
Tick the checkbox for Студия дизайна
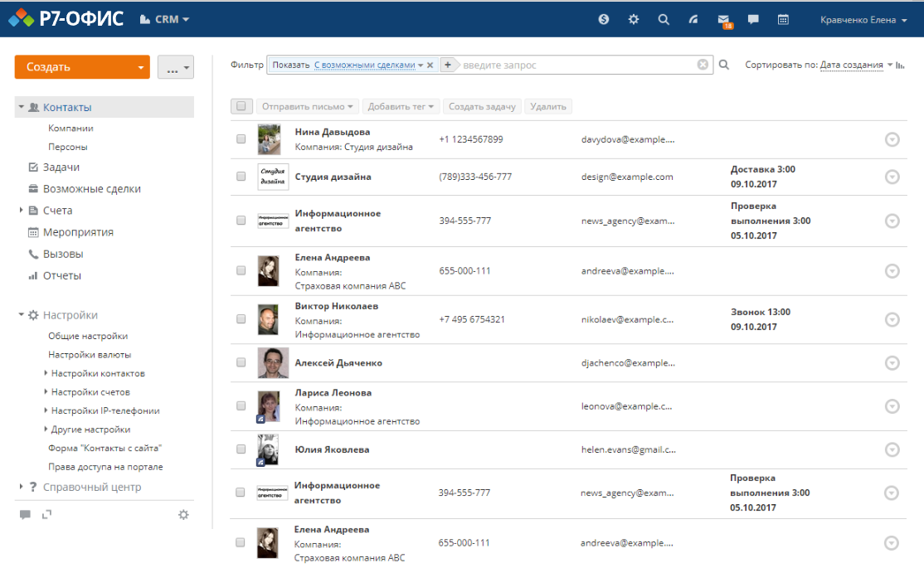[241, 177]
